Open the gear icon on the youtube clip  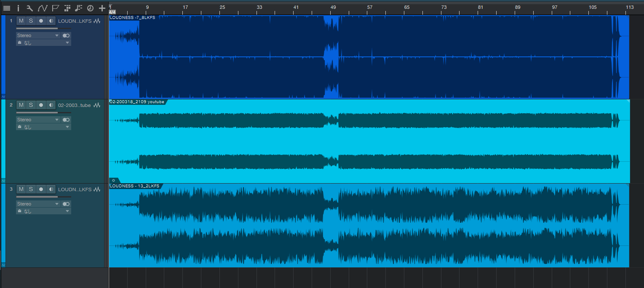(x=113, y=180)
